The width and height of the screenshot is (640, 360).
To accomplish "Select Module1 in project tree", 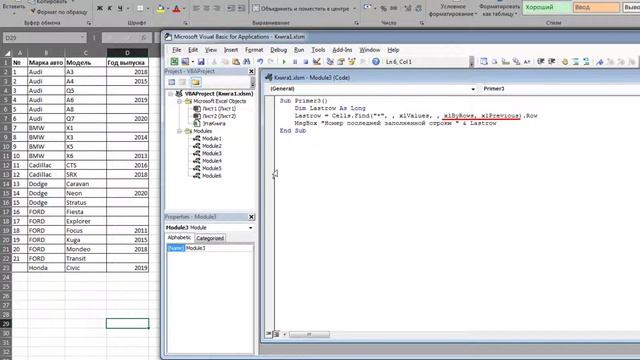I will coord(212,138).
